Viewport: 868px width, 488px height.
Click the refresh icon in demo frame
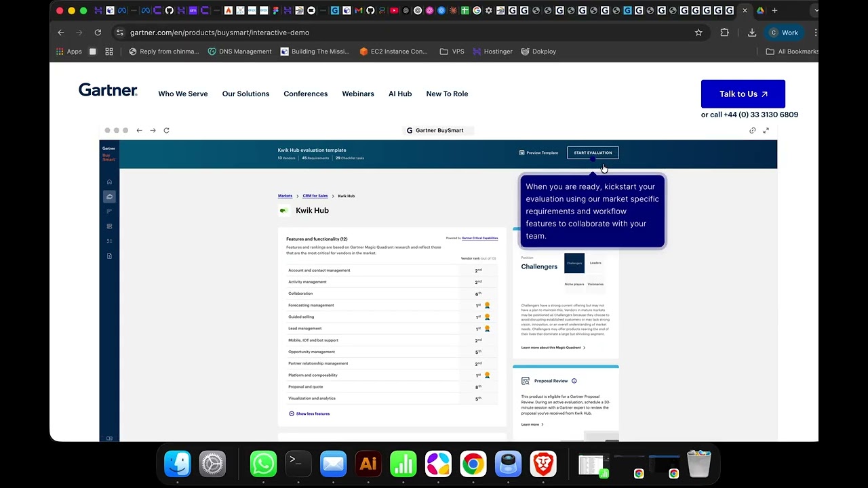pos(166,130)
